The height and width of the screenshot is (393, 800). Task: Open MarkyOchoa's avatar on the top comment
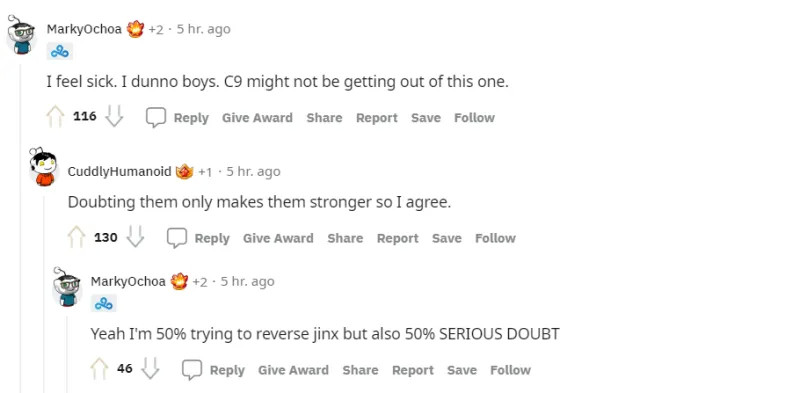click(21, 35)
